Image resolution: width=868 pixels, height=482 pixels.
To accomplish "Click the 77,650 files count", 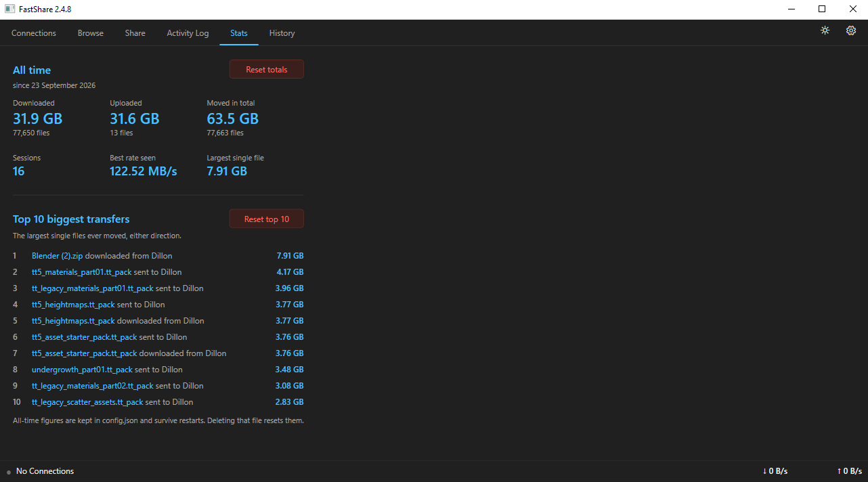I will [x=31, y=133].
